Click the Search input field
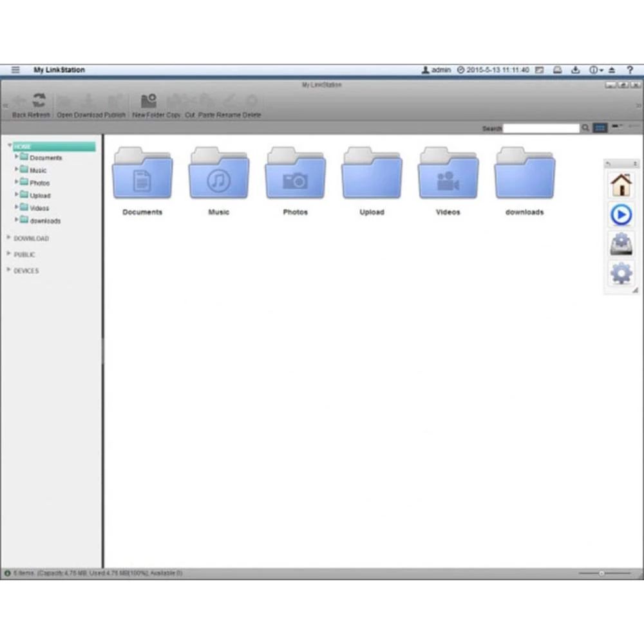 click(541, 128)
